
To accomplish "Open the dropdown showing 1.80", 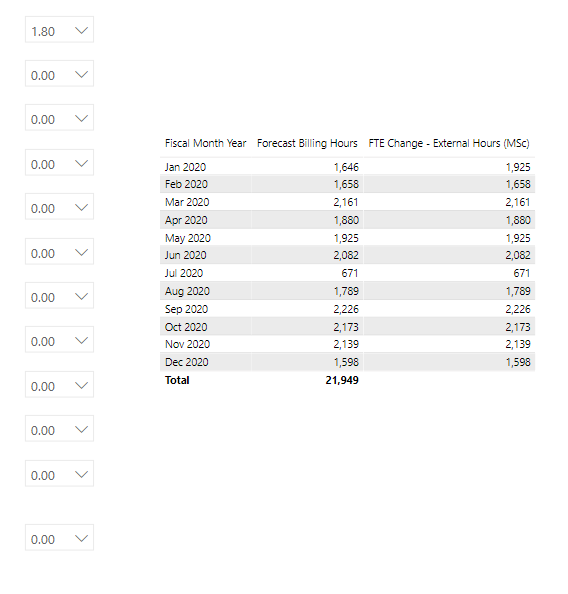I will [x=59, y=30].
